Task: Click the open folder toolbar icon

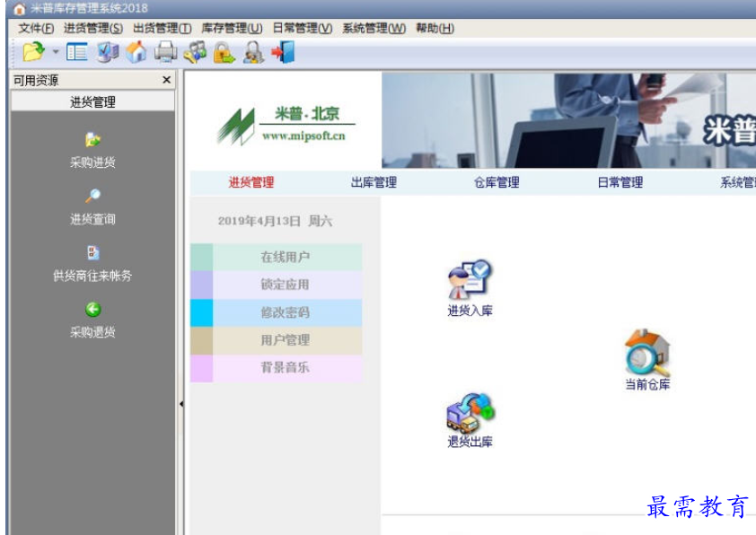Action: coord(33,52)
